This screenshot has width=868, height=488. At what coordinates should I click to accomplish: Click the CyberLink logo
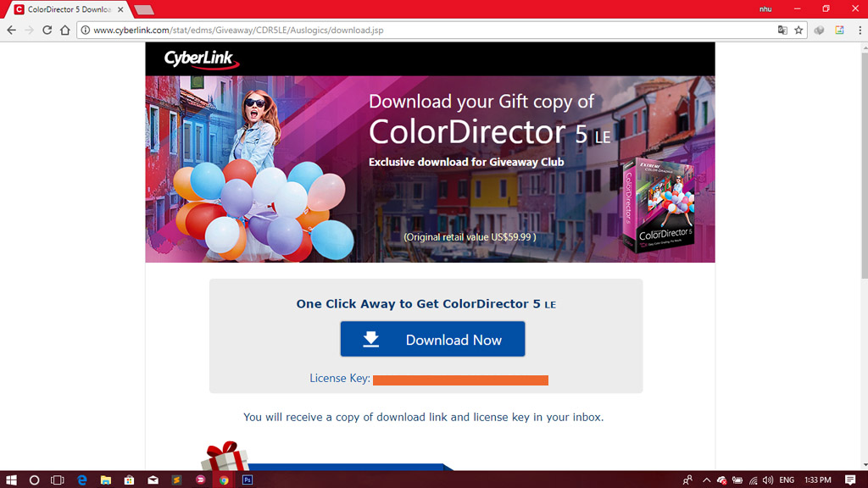201,59
